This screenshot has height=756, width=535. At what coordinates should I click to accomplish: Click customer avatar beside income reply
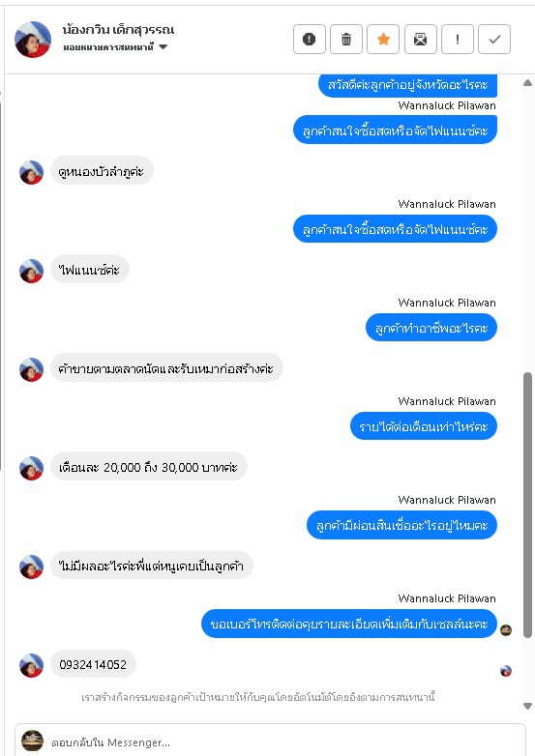click(x=31, y=468)
